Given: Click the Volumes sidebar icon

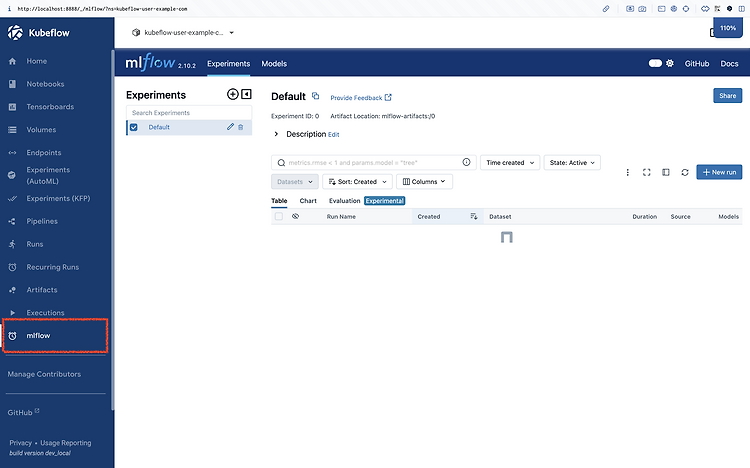Looking at the screenshot, I should tap(12, 130).
